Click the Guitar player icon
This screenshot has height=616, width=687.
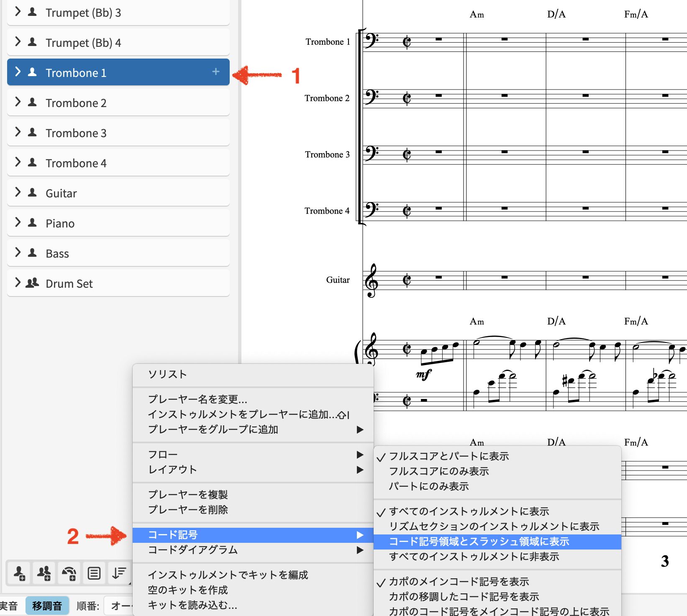32,193
